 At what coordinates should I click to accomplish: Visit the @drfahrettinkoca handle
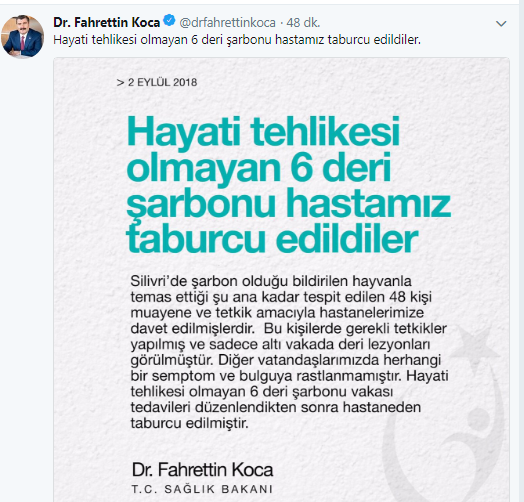point(227,23)
